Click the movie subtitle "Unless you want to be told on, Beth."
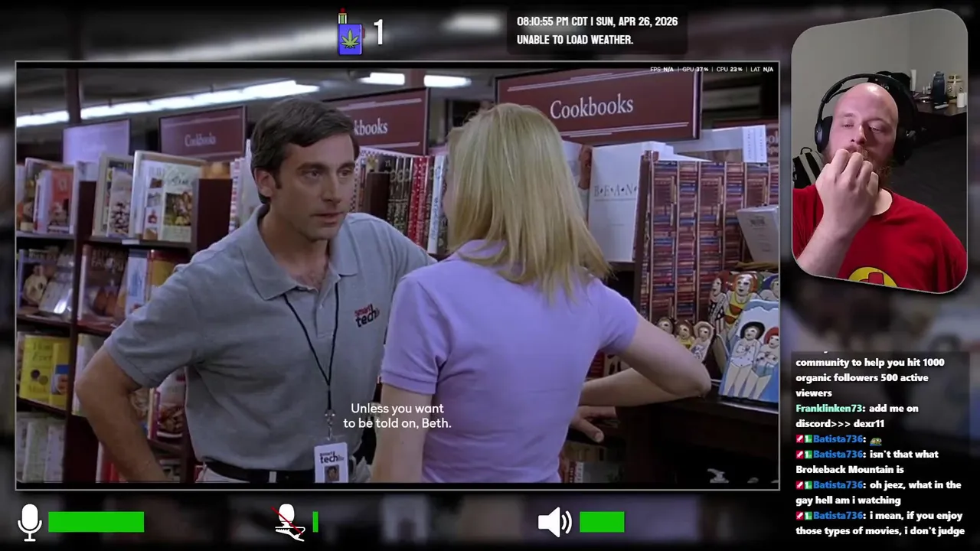Screen dimensions: 980x551 pyautogui.click(x=397, y=416)
